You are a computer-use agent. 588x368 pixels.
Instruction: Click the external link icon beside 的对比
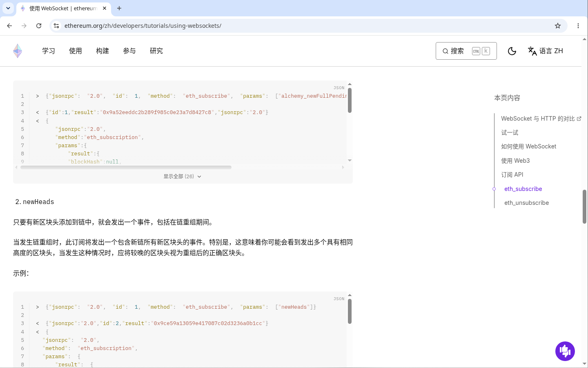click(x=579, y=119)
